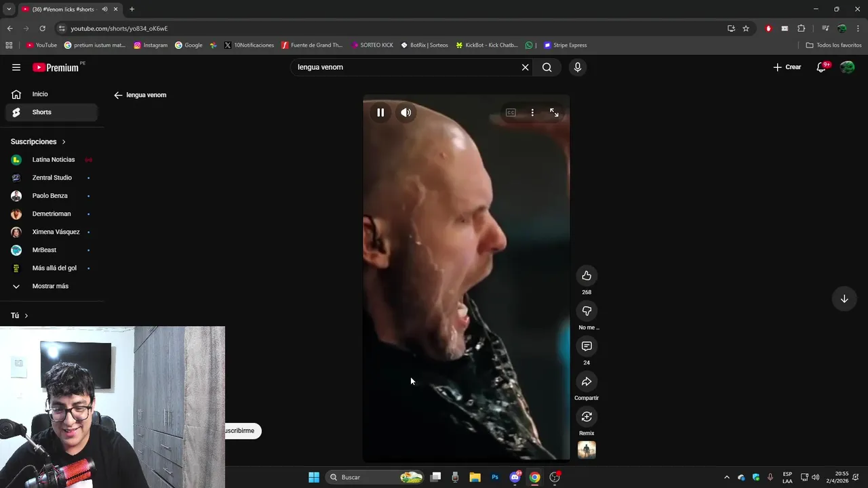Click the search magnifier button

547,67
